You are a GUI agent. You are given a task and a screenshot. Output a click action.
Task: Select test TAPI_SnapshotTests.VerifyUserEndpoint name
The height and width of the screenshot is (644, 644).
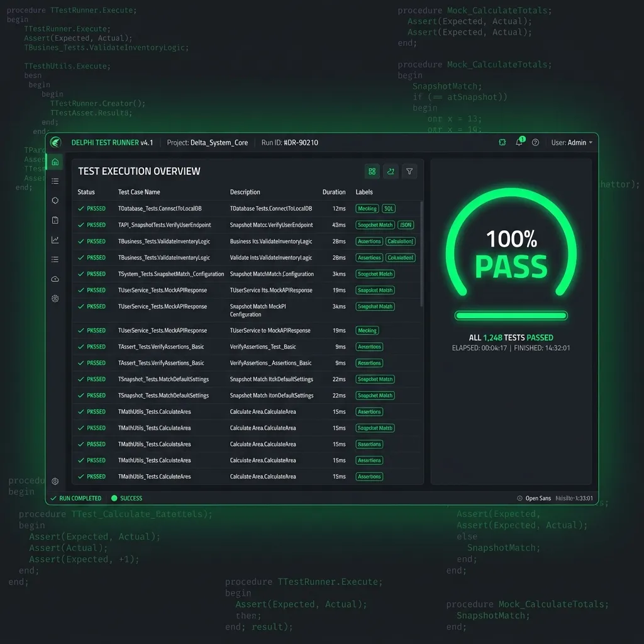164,225
